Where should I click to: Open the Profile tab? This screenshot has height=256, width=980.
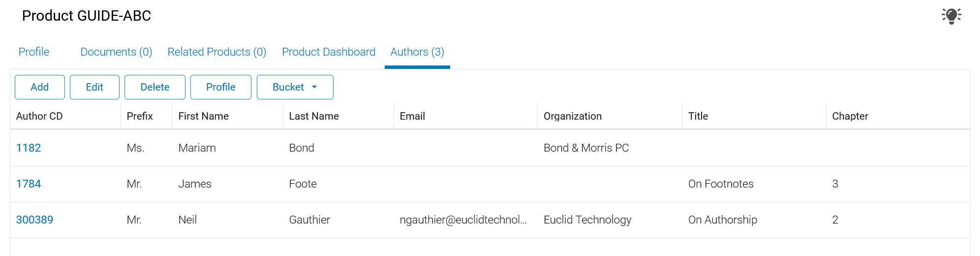click(x=34, y=52)
